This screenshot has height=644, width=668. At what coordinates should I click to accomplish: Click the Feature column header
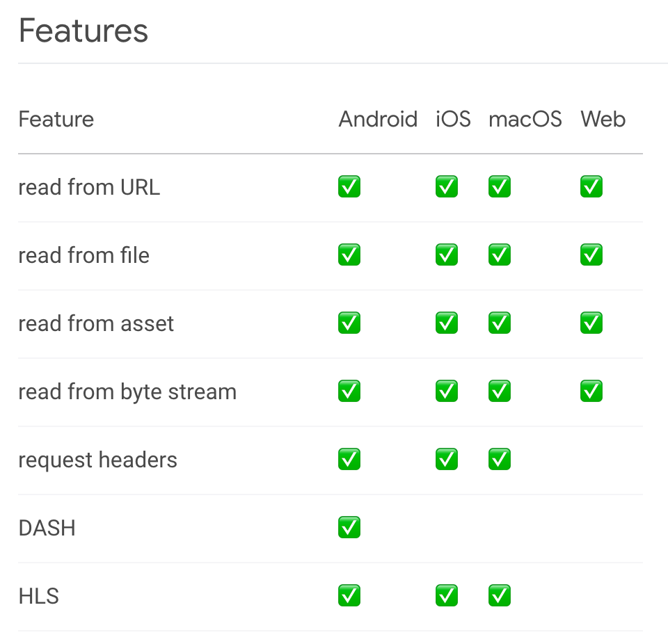coord(56,120)
